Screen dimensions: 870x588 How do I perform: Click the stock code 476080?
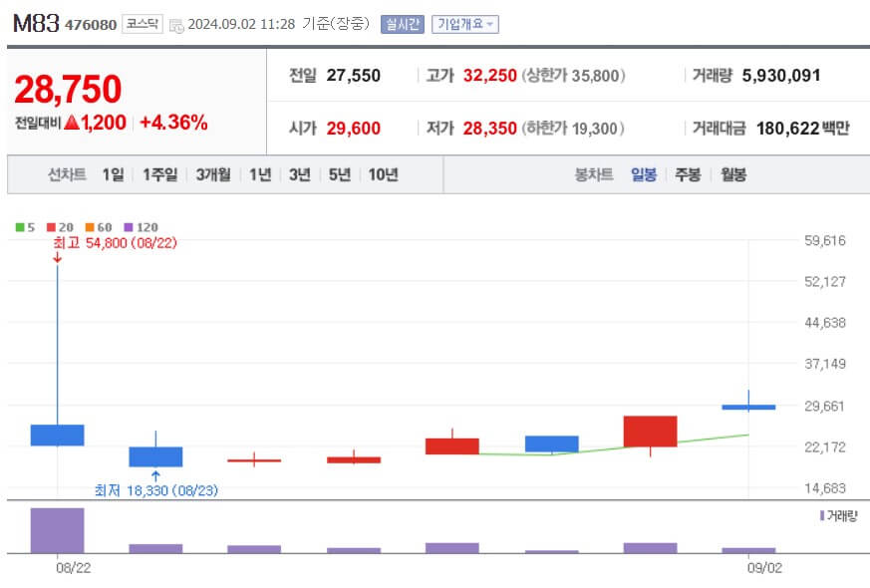(91, 25)
